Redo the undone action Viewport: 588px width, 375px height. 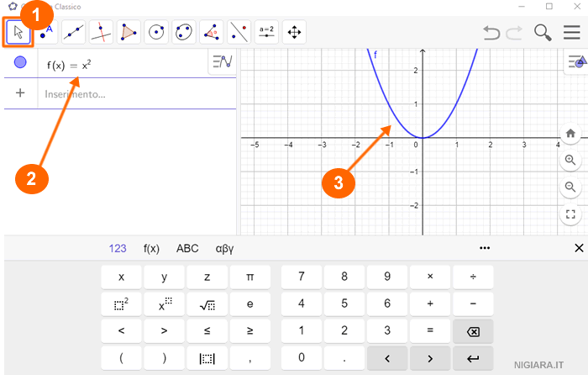pos(514,33)
